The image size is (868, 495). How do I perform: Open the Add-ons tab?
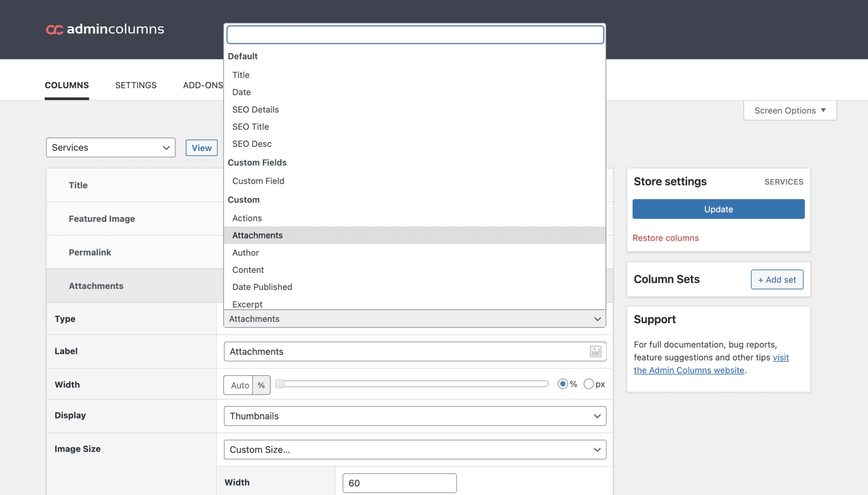(x=203, y=85)
